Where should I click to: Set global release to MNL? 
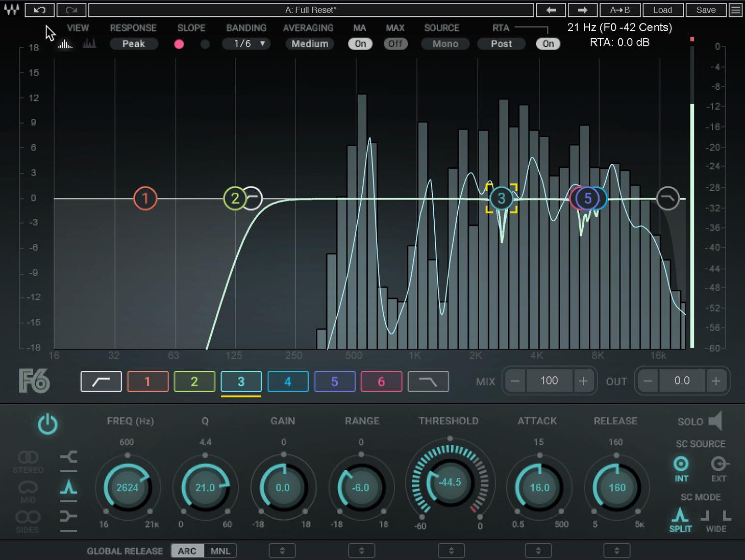pyautogui.click(x=220, y=551)
